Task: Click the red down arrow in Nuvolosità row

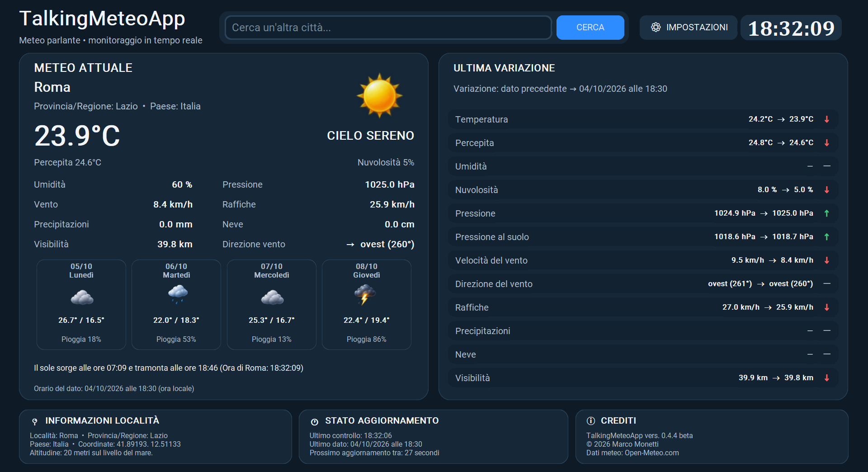Action: [x=827, y=190]
